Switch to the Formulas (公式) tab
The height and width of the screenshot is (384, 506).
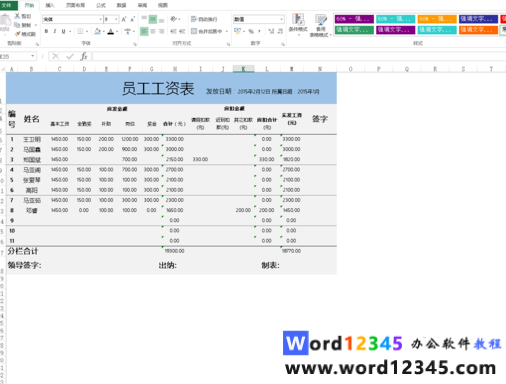pyautogui.click(x=101, y=5)
